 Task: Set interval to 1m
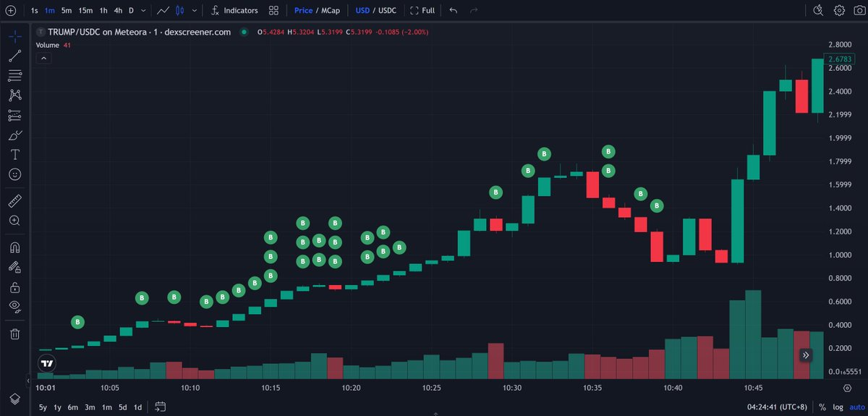49,11
